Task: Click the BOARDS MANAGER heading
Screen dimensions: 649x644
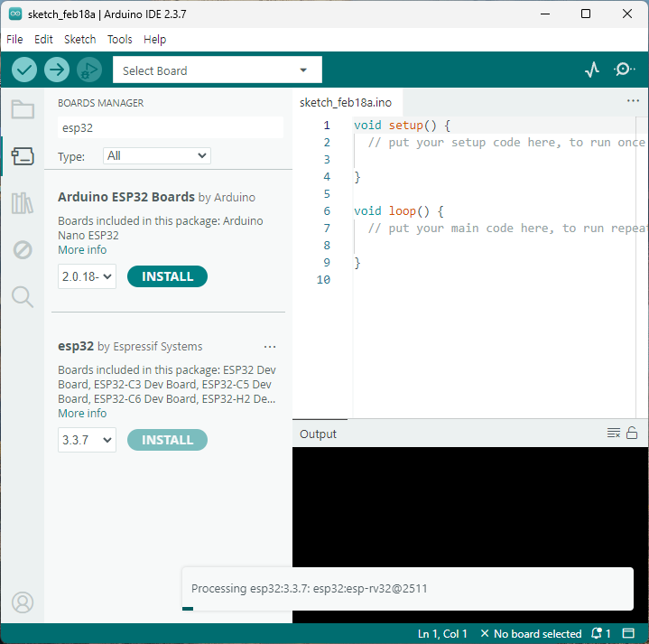Action: coord(100,103)
